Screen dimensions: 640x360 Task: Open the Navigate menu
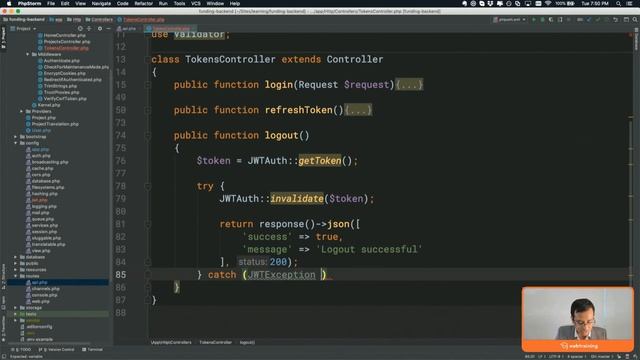[x=101, y=3]
